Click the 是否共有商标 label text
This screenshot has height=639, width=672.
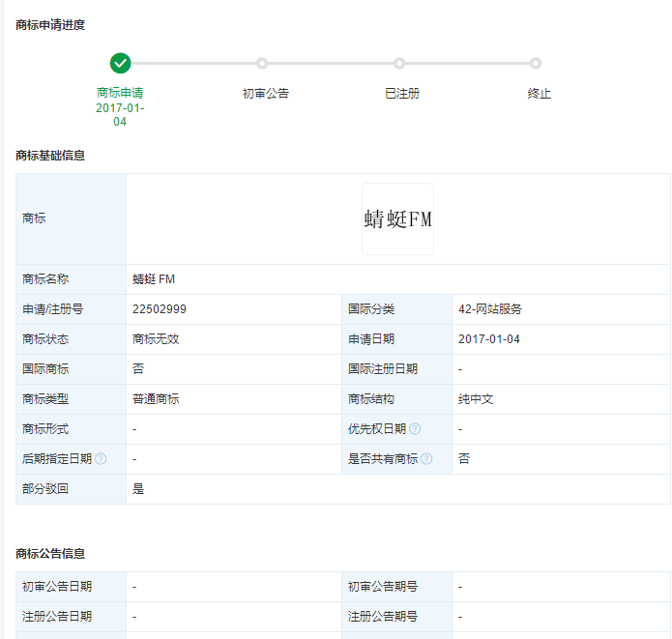pos(383,459)
